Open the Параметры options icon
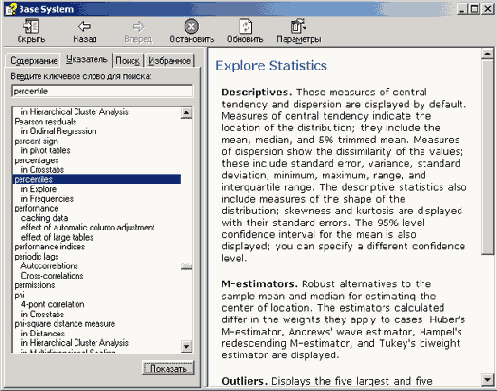The height and width of the screenshot is (391, 497). 298,26
